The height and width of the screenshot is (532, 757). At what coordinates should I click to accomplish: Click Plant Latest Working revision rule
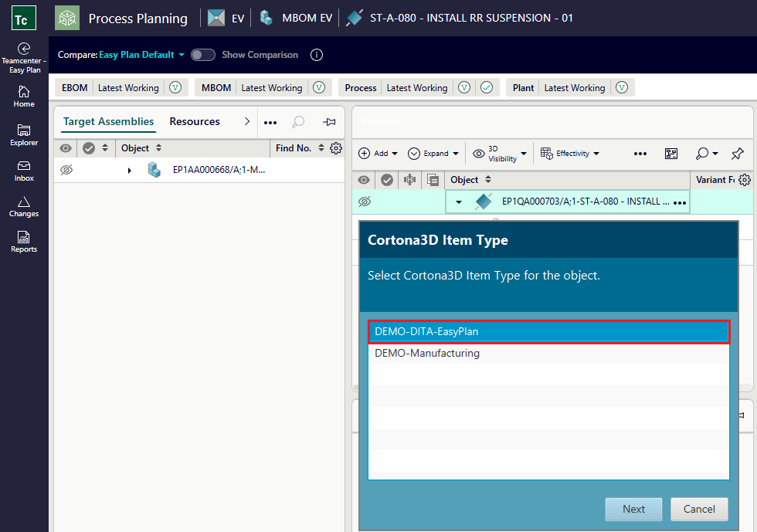[x=575, y=87]
